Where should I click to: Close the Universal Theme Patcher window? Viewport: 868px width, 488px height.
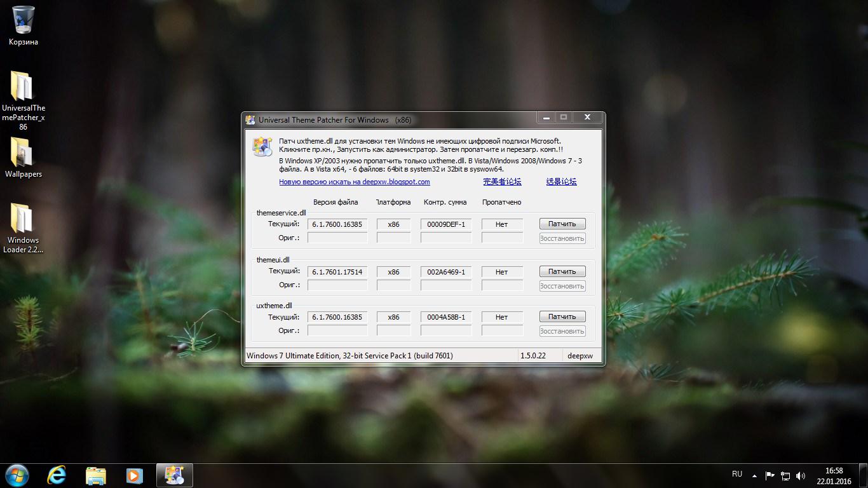point(587,118)
